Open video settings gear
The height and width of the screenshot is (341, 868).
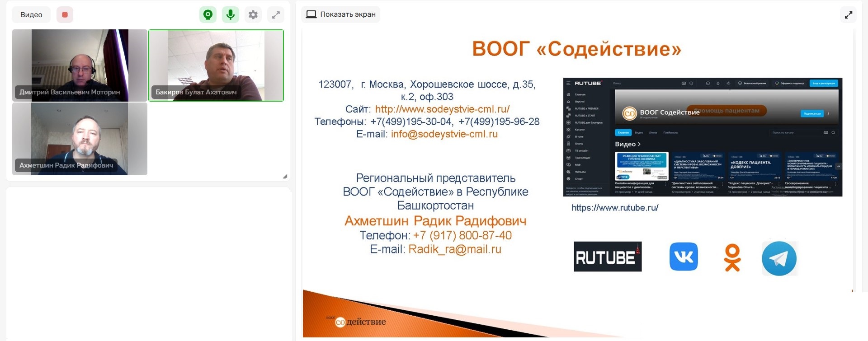(x=253, y=15)
